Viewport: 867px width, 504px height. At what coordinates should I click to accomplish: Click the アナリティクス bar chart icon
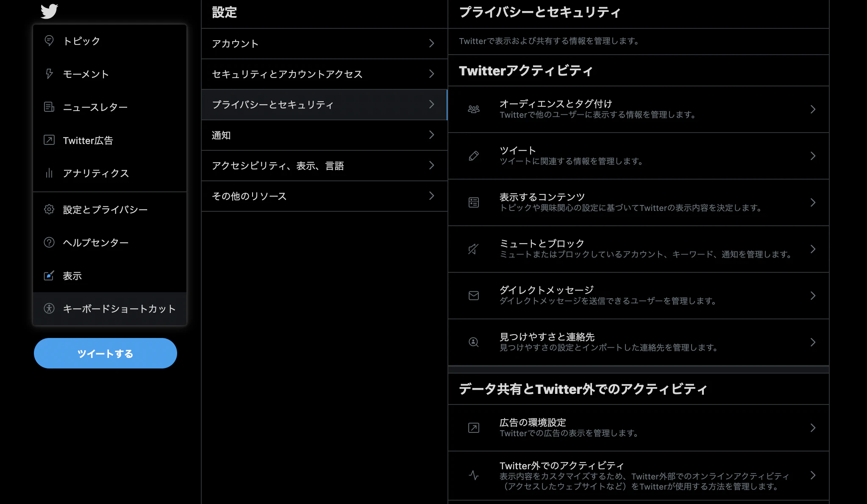click(49, 173)
